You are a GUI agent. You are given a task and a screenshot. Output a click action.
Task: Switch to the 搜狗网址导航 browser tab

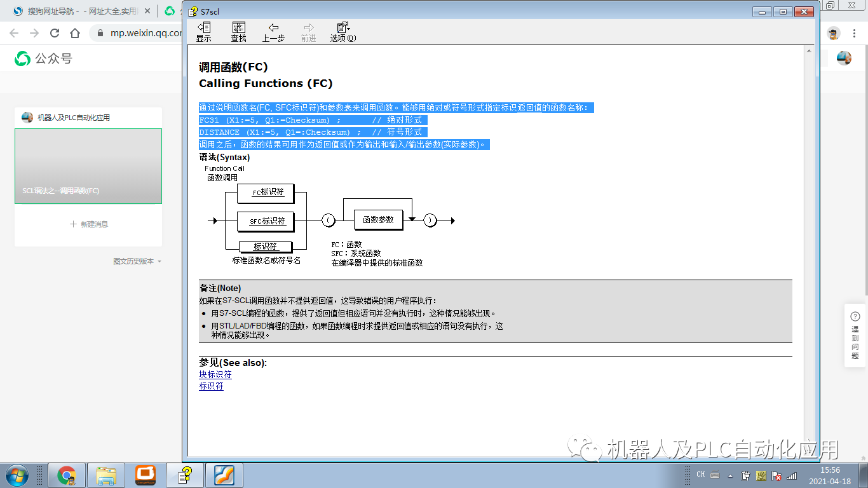[70, 11]
